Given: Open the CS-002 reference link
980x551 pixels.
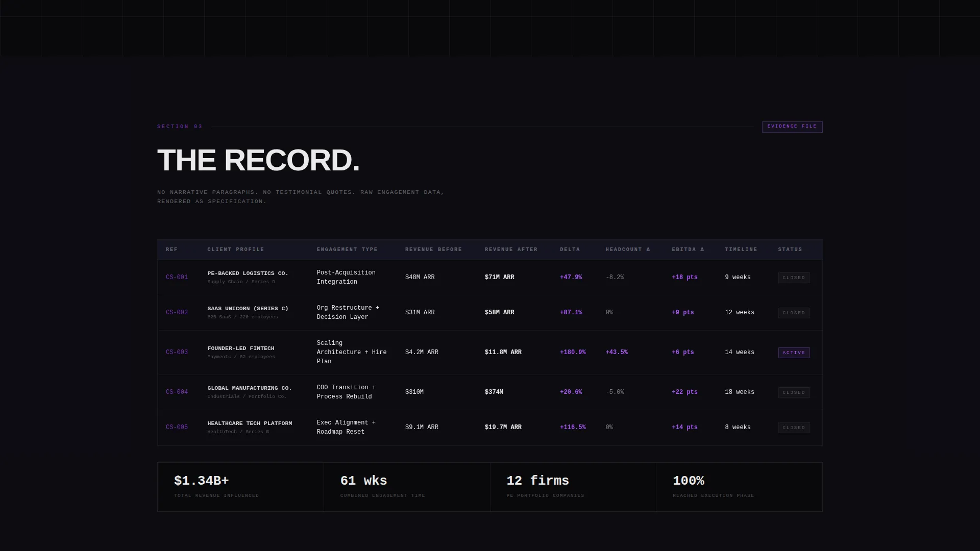Looking at the screenshot, I should tap(177, 313).
